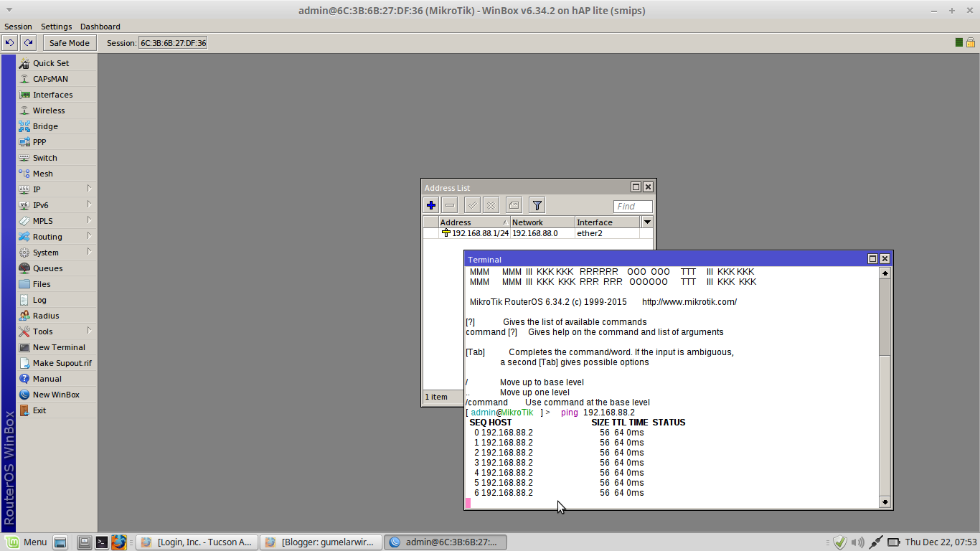980x551 pixels.
Task: Sort by the Address column header
Action: coord(473,222)
